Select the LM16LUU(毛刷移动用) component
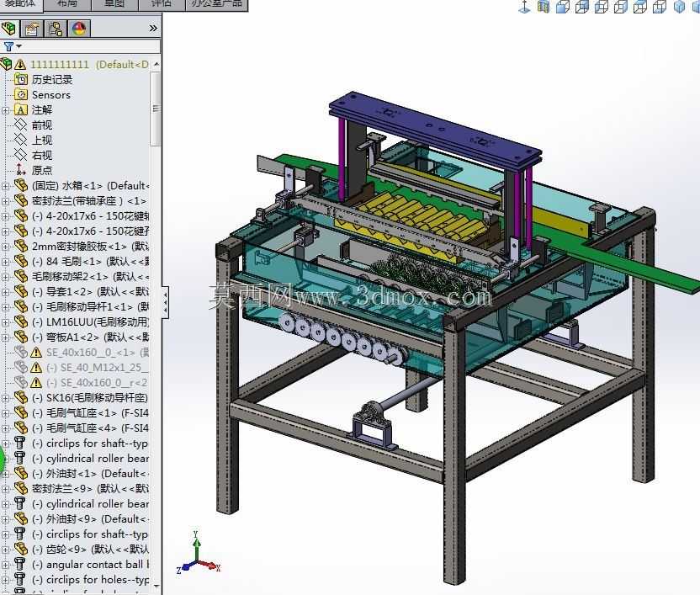 pyautogui.click(x=91, y=322)
